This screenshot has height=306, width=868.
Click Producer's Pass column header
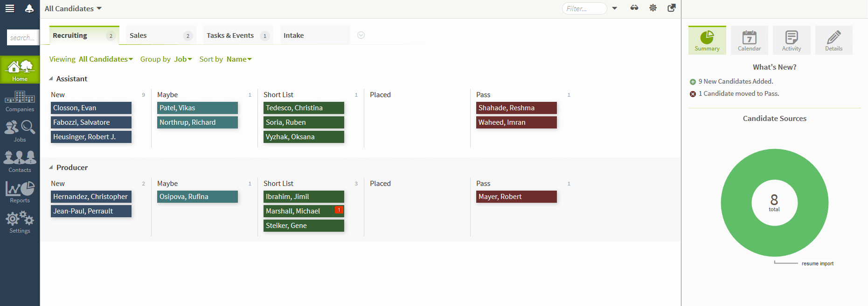(x=483, y=184)
